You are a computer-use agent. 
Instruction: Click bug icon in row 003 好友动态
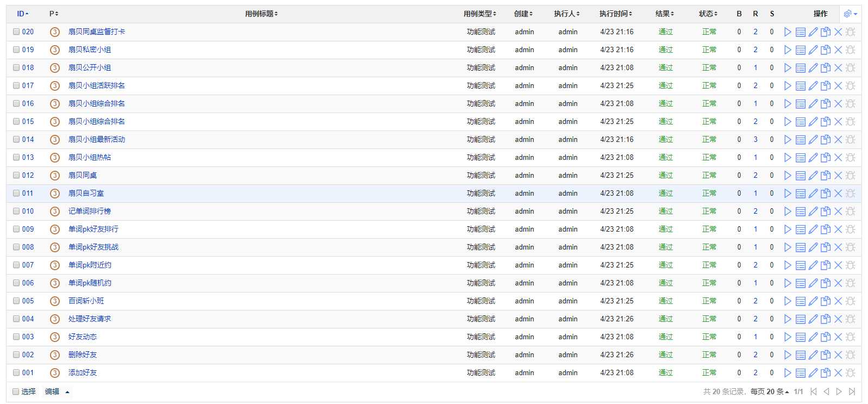point(851,337)
